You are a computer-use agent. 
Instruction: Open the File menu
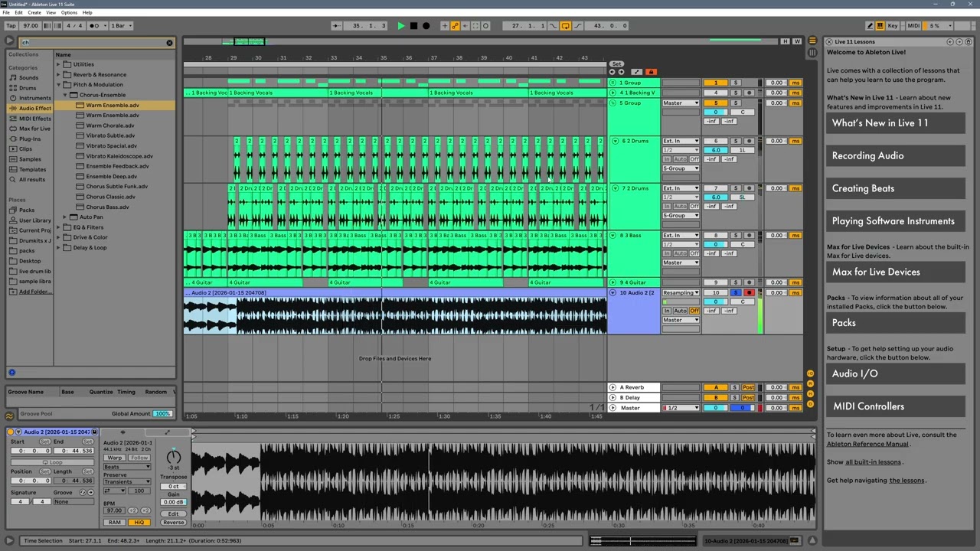coord(6,13)
